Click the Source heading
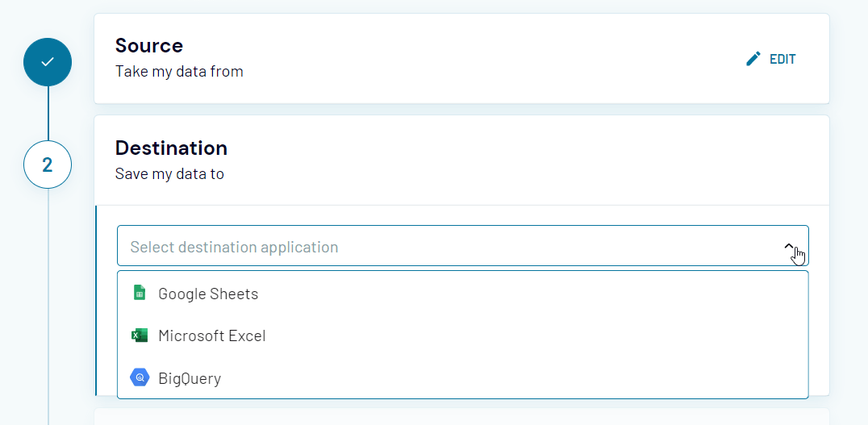 [149, 45]
